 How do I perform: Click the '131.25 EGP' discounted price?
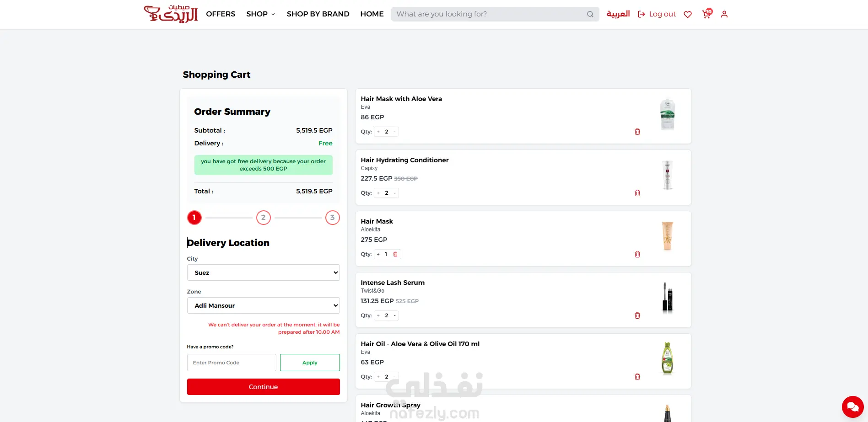(x=377, y=301)
